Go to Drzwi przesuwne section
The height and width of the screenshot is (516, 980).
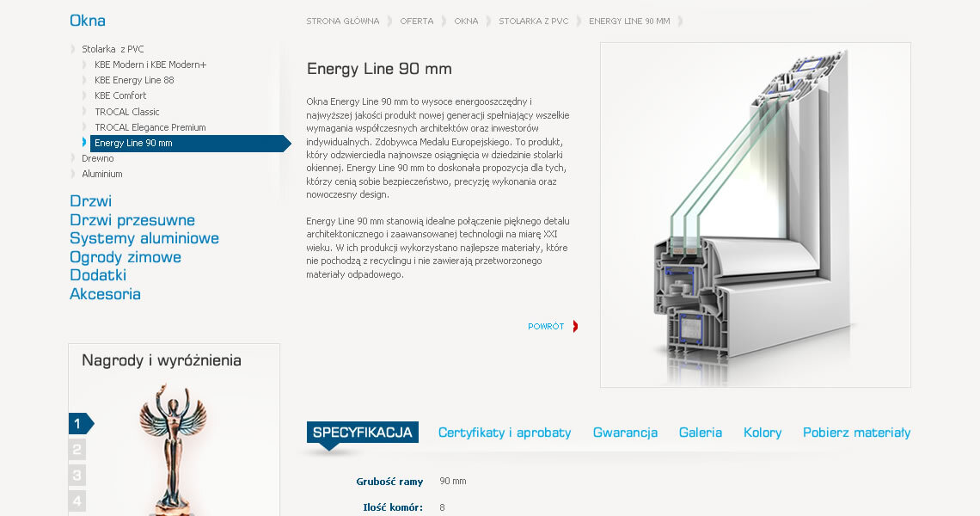click(x=132, y=220)
